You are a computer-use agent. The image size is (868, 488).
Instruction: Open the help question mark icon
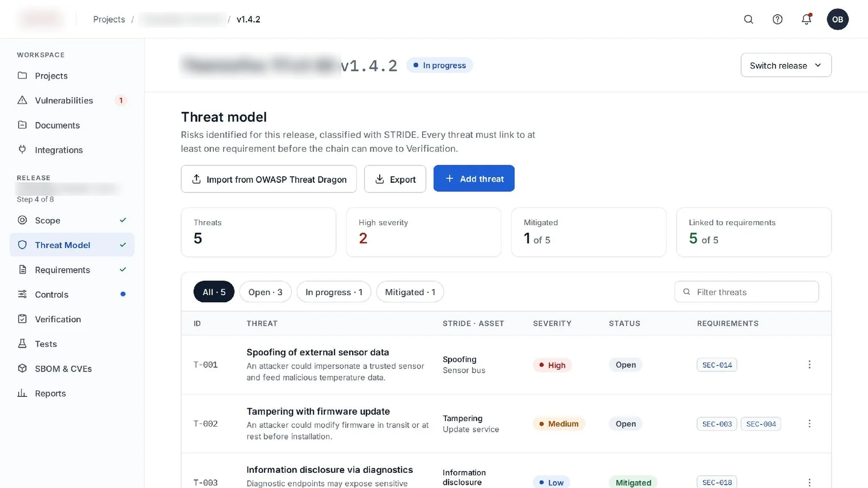(777, 20)
